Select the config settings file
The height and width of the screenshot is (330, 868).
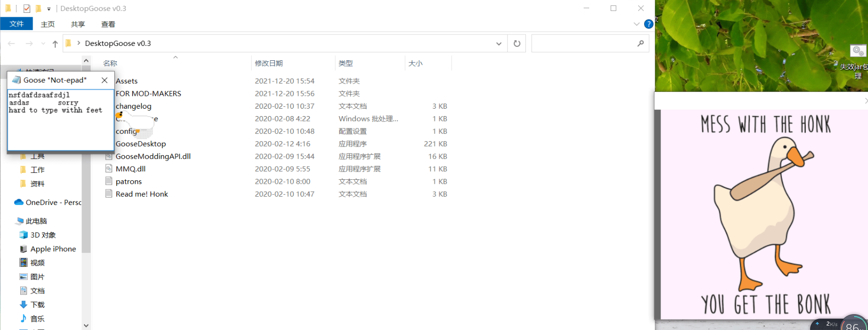click(126, 131)
